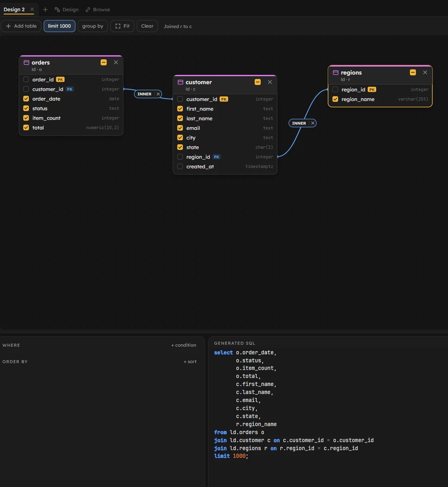
Task: Click PK badge on regions region_id
Action: click(372, 89)
